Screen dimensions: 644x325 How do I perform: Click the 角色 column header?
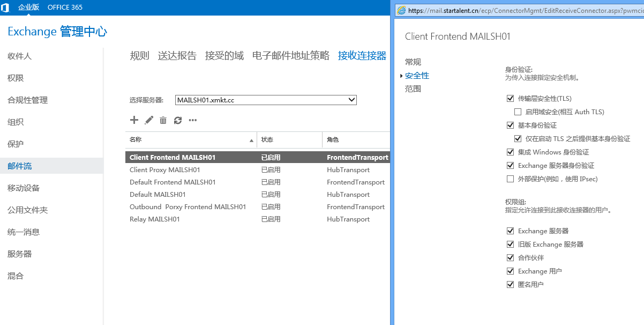click(356, 139)
